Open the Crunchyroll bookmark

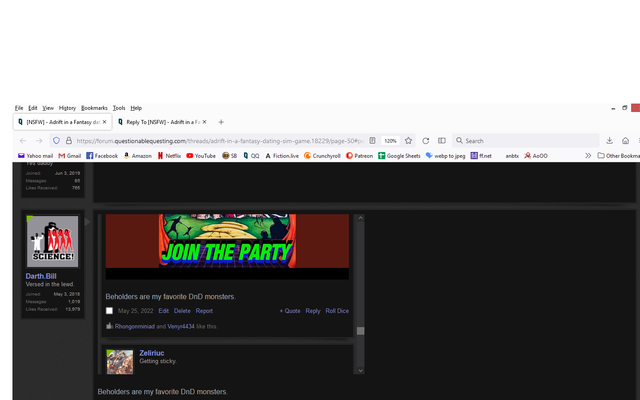322,156
